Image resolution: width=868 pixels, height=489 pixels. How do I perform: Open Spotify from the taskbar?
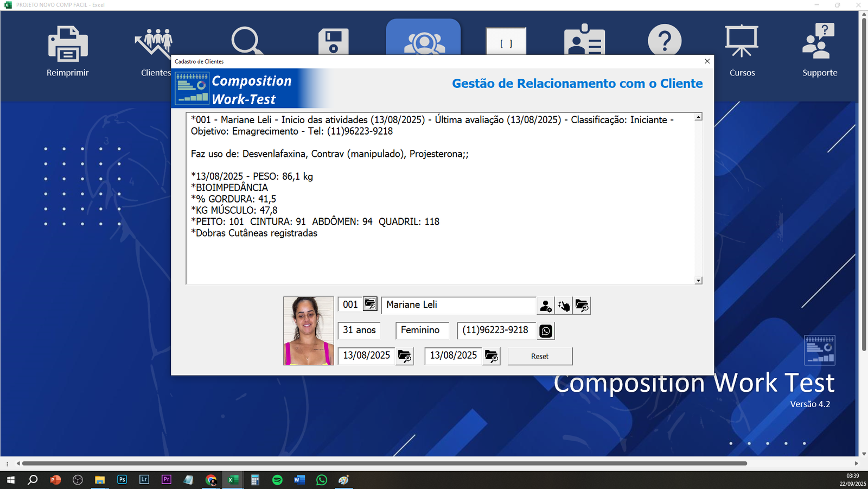point(277,480)
